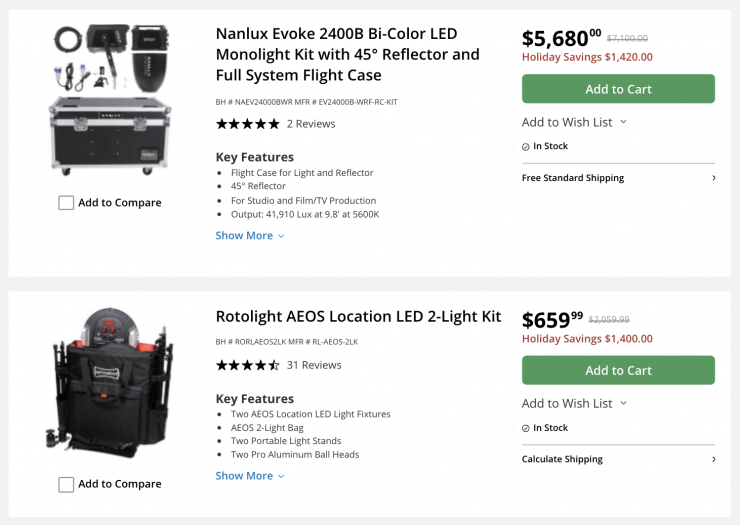The width and height of the screenshot is (740, 525).
Task: Open Add to Wish List dropdown for Rotolight
Action: (x=574, y=403)
